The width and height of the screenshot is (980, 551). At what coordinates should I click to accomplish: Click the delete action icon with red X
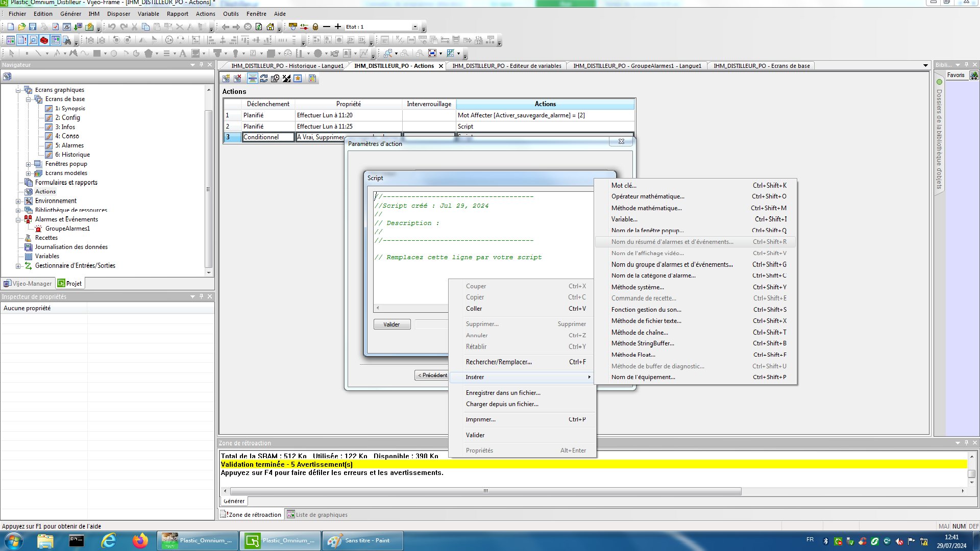tap(238, 79)
